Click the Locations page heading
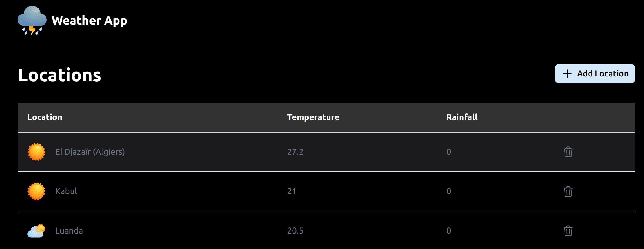 pos(59,76)
